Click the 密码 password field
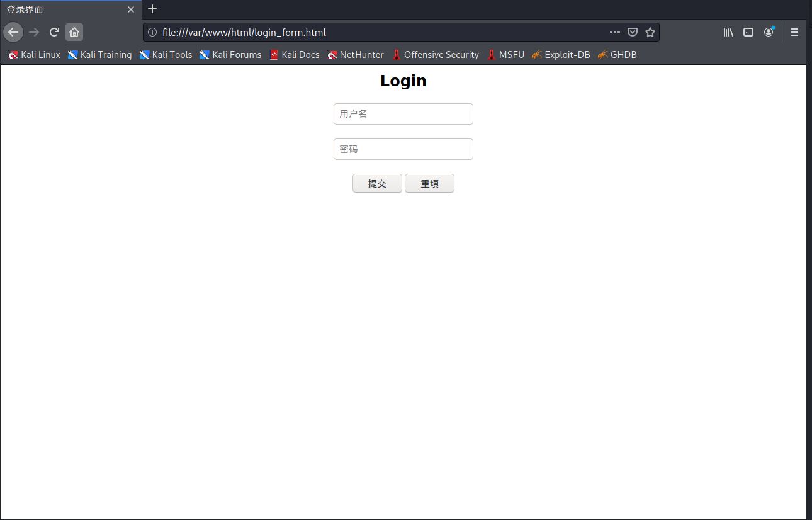 click(x=403, y=149)
